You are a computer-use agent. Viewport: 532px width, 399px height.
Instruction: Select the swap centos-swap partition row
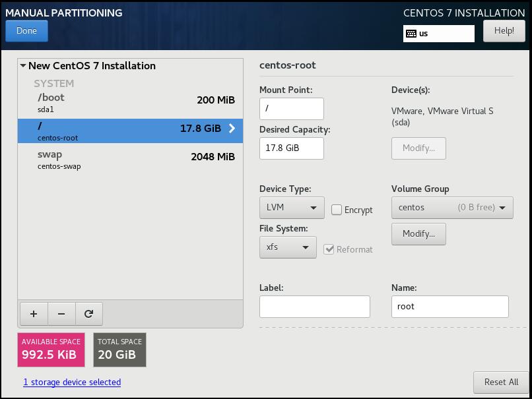pyautogui.click(x=130, y=160)
